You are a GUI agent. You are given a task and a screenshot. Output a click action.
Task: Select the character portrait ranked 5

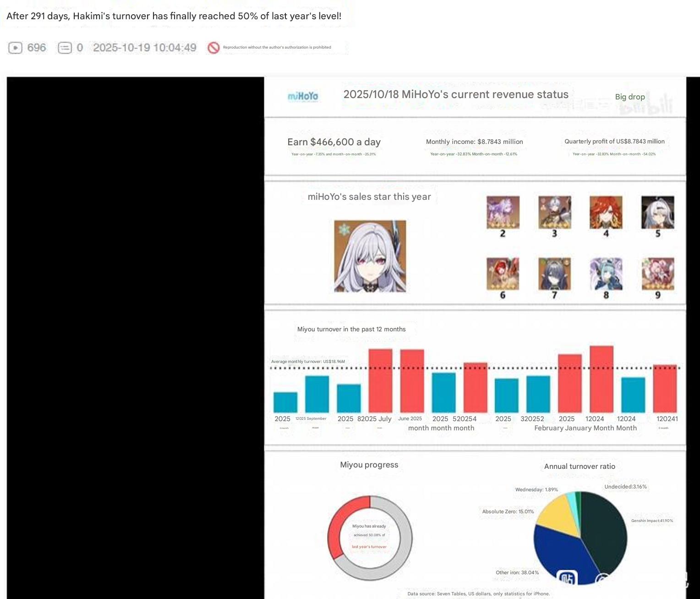[x=658, y=212]
